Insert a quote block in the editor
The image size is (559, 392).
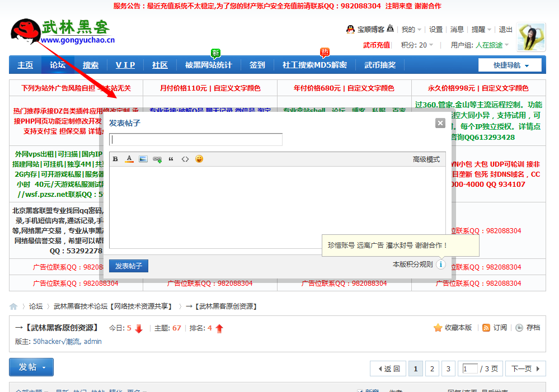172,159
